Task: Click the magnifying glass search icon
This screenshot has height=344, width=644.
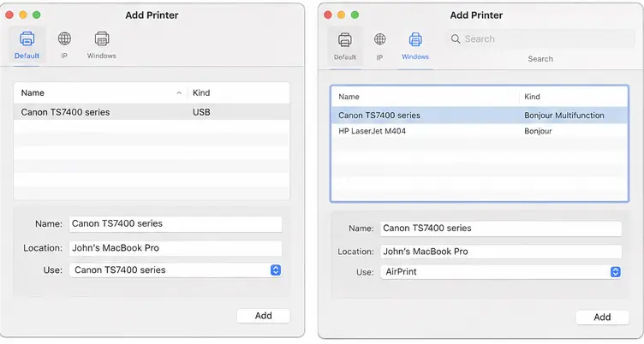Action: (456, 39)
